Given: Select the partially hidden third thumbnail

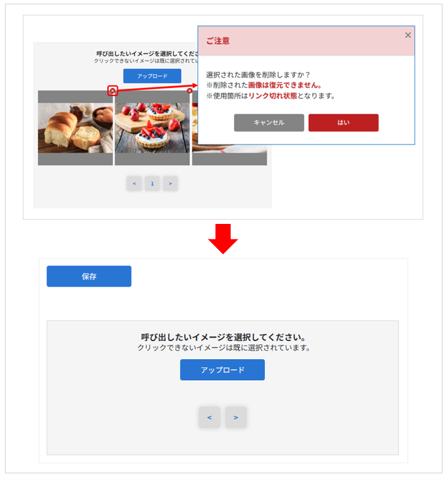Looking at the screenshot, I should [230, 155].
